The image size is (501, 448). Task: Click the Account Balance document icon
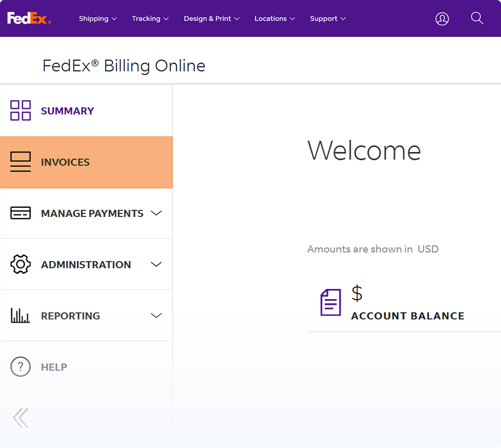pyautogui.click(x=331, y=302)
